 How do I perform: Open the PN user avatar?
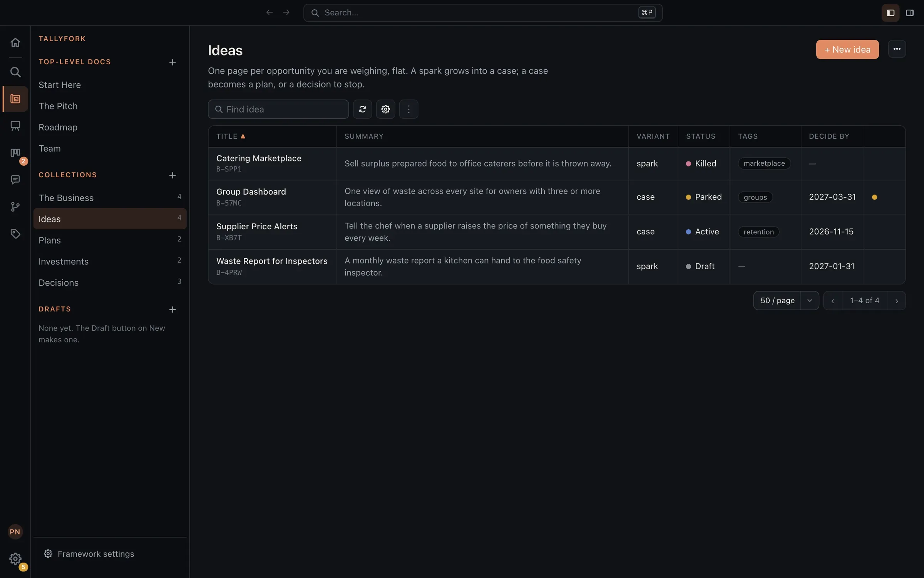pos(15,532)
